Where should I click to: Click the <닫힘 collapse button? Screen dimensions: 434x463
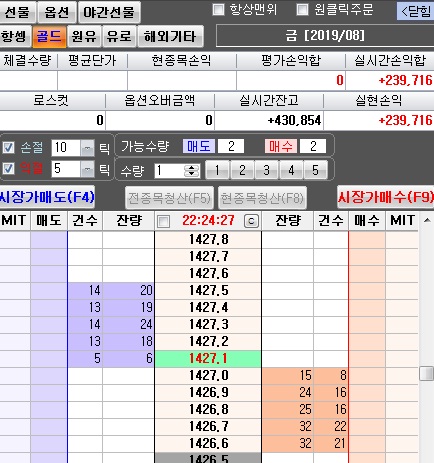click(415, 11)
